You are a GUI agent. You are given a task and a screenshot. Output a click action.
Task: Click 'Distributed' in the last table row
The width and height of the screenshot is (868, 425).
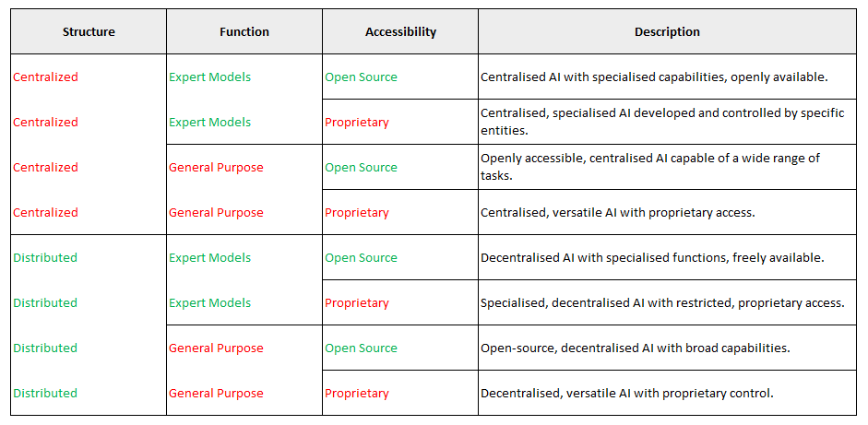point(45,394)
